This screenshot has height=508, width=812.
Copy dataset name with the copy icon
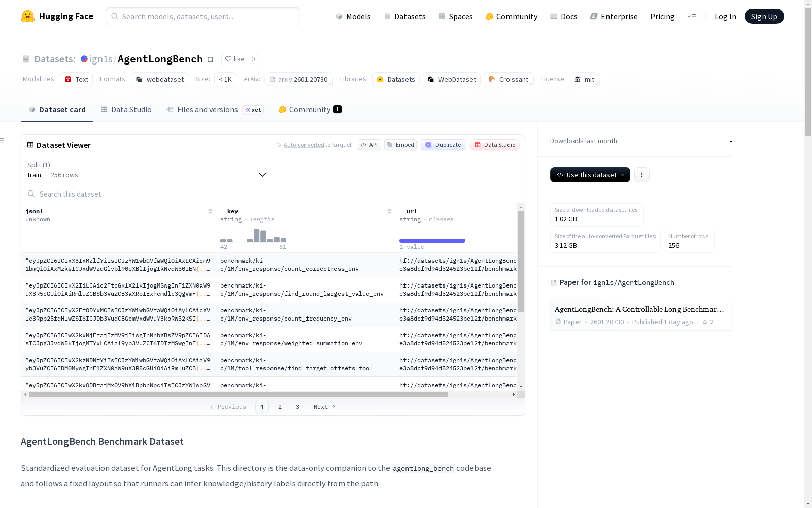(x=210, y=59)
